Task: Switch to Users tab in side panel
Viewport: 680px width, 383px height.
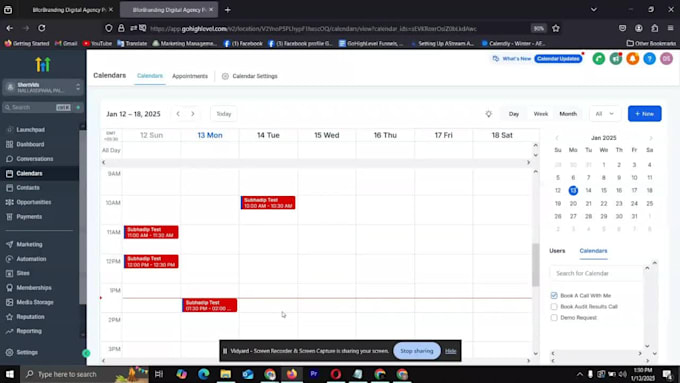Action: pos(557,251)
